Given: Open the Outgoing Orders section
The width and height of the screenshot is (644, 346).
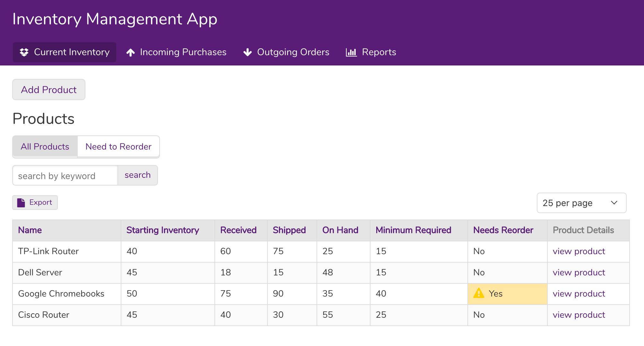Looking at the screenshot, I should [x=286, y=52].
